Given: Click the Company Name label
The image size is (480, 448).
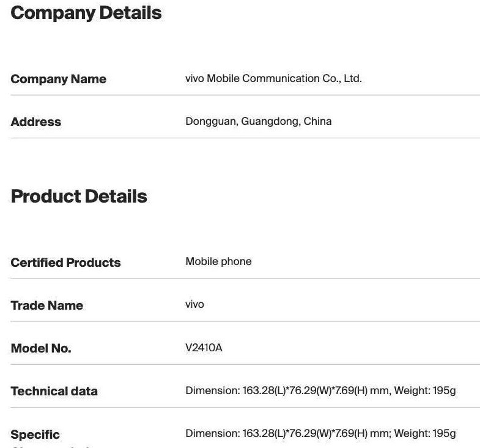Looking at the screenshot, I should (x=58, y=79).
